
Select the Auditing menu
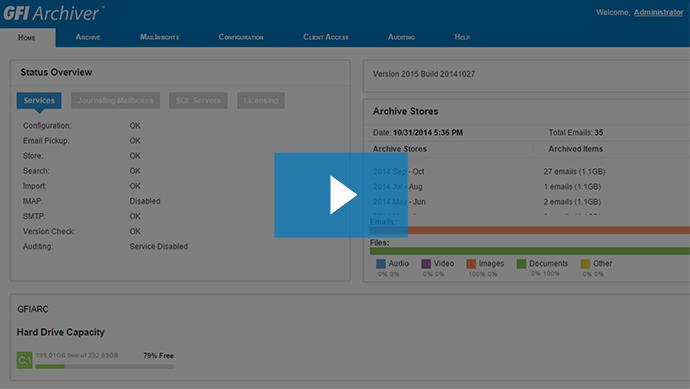pos(401,37)
